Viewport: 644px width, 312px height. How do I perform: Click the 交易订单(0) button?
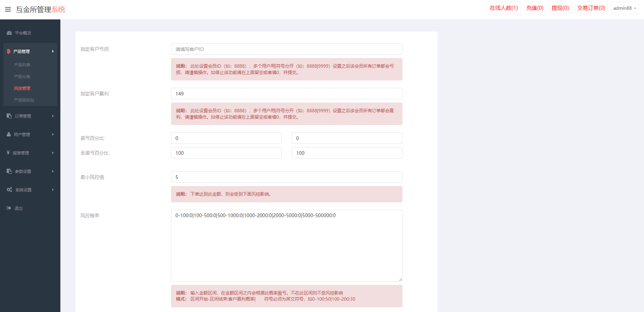591,8
